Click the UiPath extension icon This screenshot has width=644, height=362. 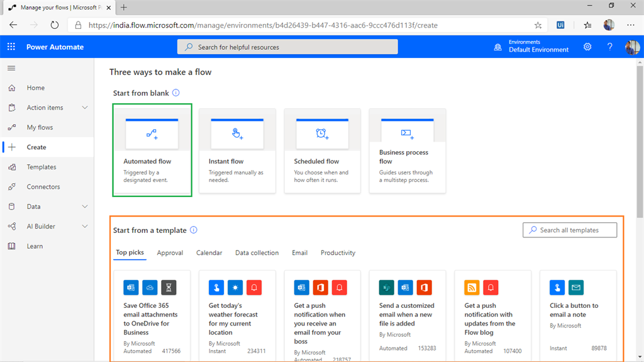coord(560,25)
